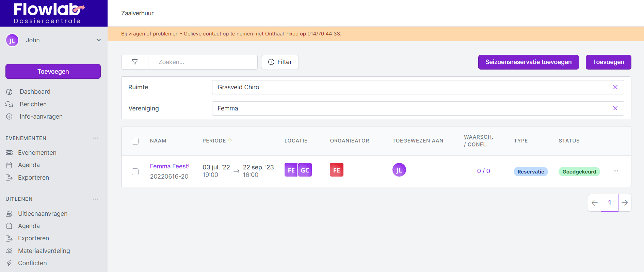This screenshot has height=272, width=644.
Task: Open the Uitlenen section options menu
Action: pos(96,199)
